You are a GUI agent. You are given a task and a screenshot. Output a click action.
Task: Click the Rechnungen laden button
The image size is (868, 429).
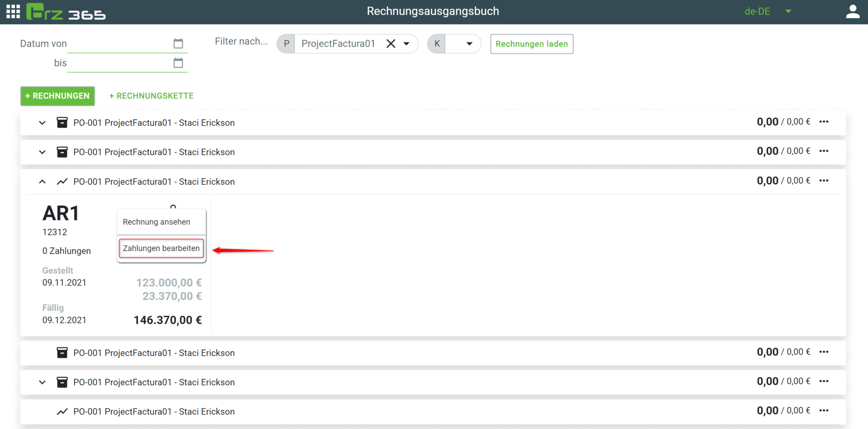coord(532,44)
